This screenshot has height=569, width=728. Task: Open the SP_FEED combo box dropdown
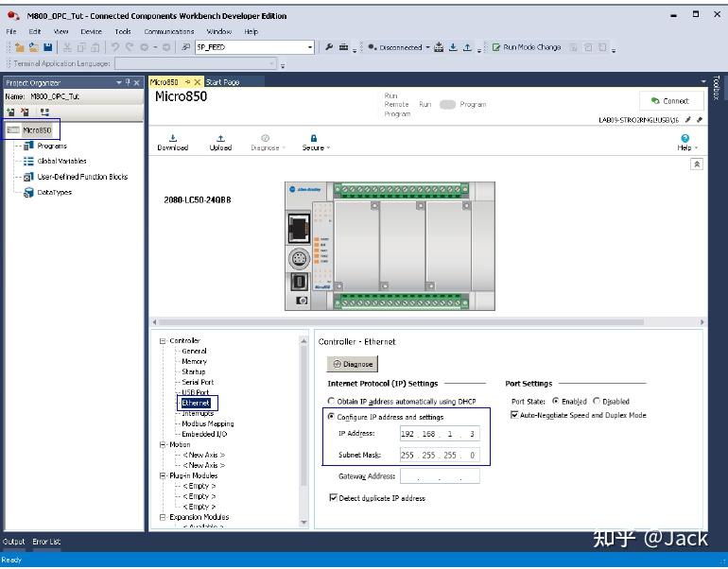coord(310,47)
